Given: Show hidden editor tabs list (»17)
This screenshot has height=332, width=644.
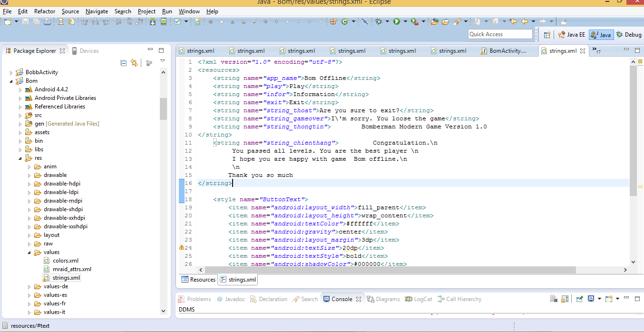Looking at the screenshot, I should (x=596, y=51).
